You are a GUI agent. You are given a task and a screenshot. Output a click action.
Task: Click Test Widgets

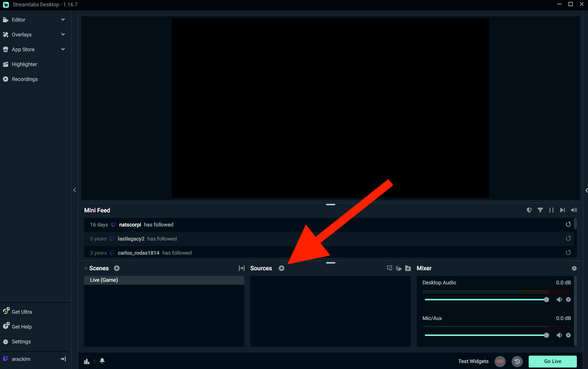tap(473, 361)
